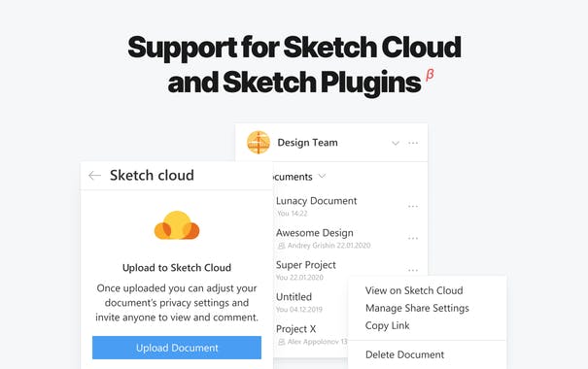
Task: Select Copy Link in the context menu
Action: [387, 326]
